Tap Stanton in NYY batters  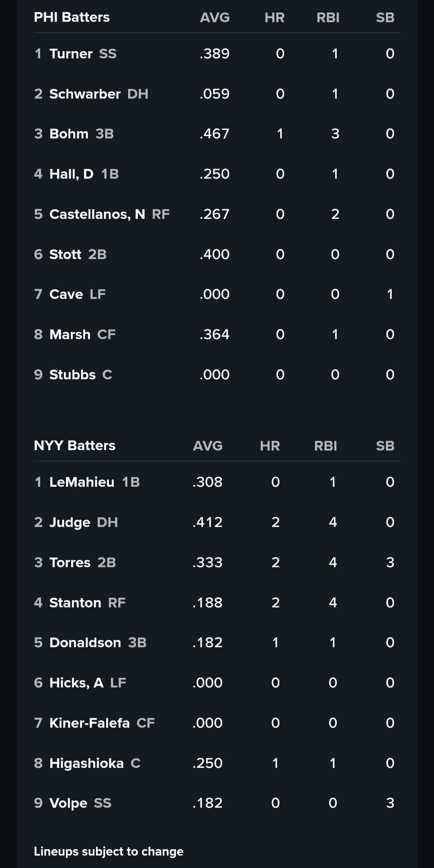click(x=75, y=603)
